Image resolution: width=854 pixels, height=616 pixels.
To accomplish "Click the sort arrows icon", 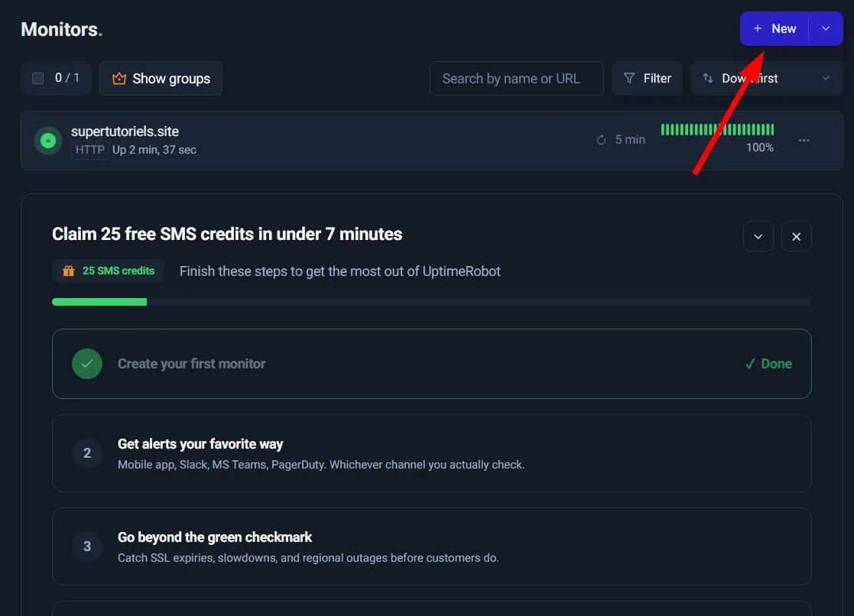I will [x=708, y=79].
